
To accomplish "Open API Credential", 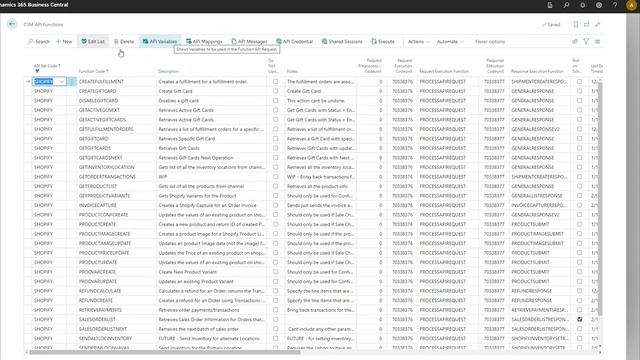I will pyautogui.click(x=295, y=42).
